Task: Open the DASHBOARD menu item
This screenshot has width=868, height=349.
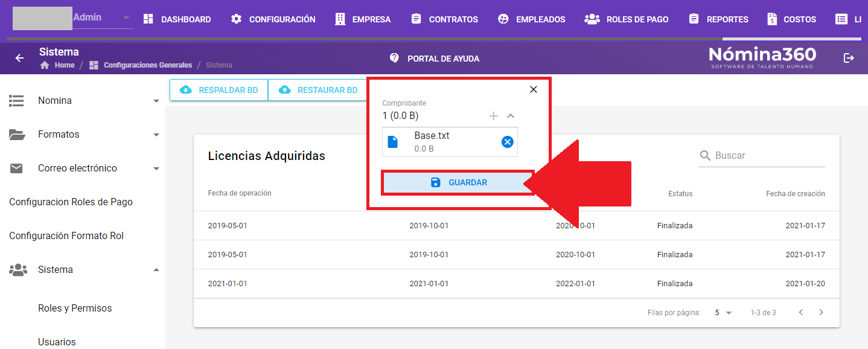Action: coord(177,19)
